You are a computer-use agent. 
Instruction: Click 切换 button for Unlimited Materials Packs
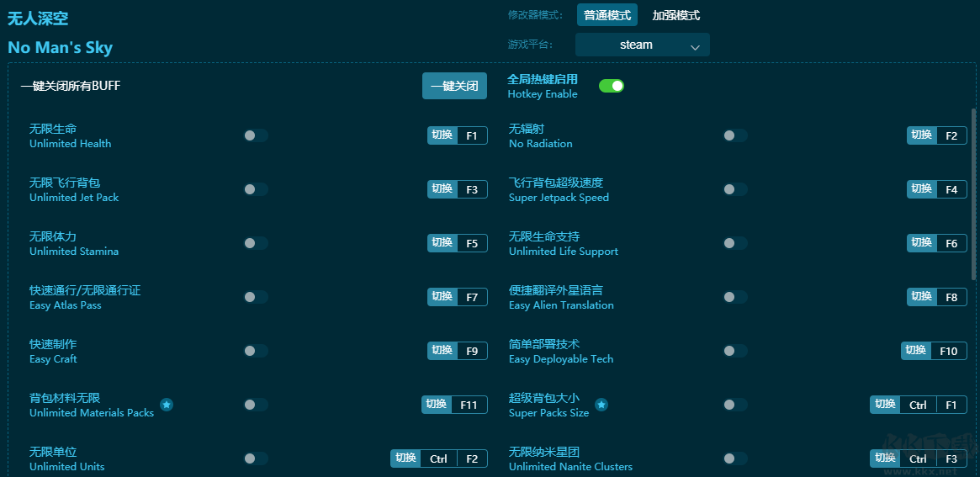(x=437, y=405)
